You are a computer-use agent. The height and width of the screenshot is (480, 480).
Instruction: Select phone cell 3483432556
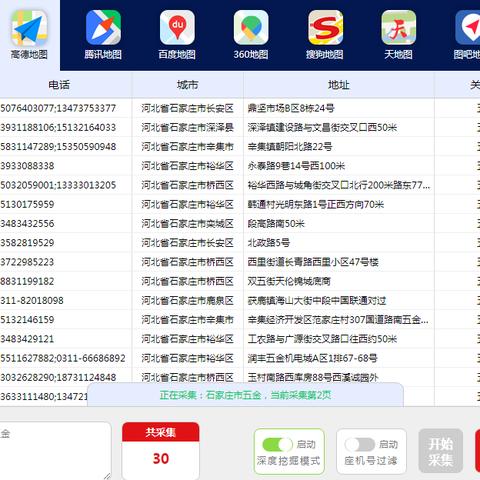coord(27,224)
